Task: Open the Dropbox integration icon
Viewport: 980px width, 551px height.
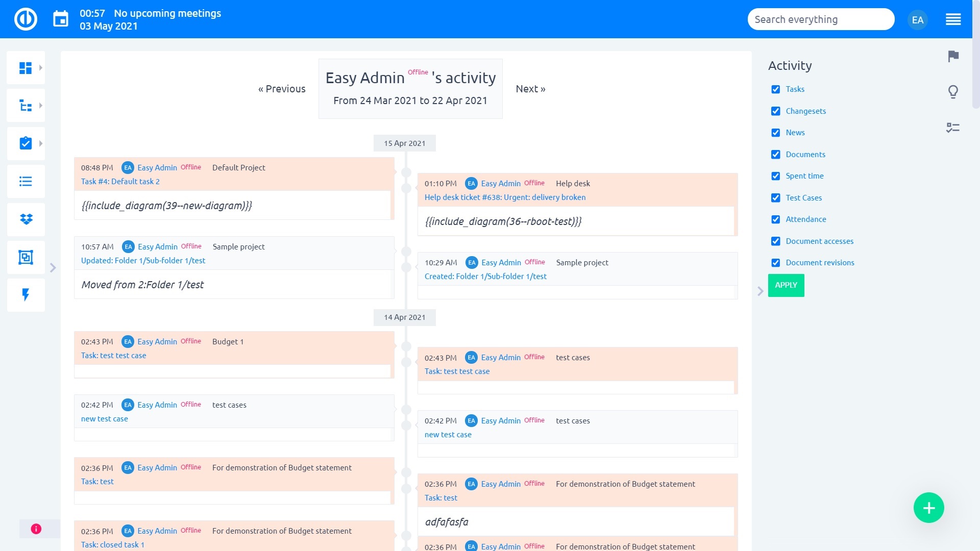Action: coord(26,219)
